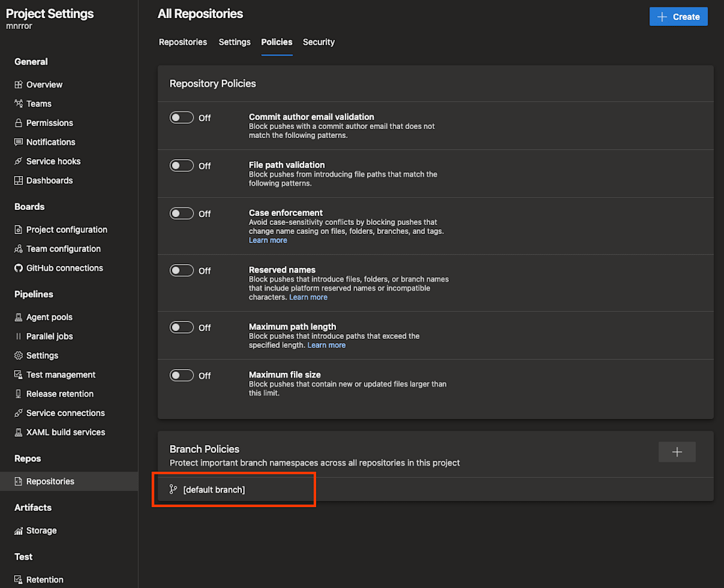Switch to the Repositories tab
The width and height of the screenshot is (724, 588).
(183, 42)
